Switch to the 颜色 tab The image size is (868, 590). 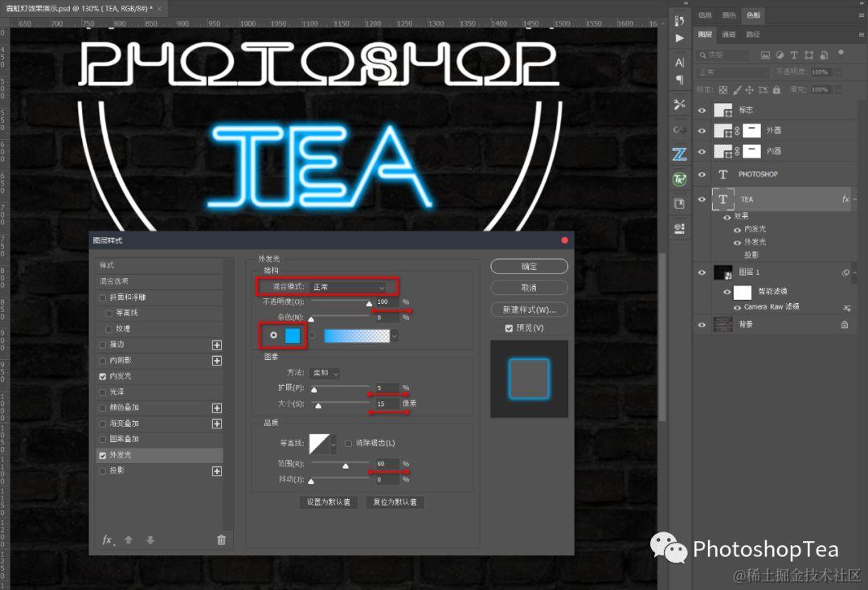pos(729,15)
